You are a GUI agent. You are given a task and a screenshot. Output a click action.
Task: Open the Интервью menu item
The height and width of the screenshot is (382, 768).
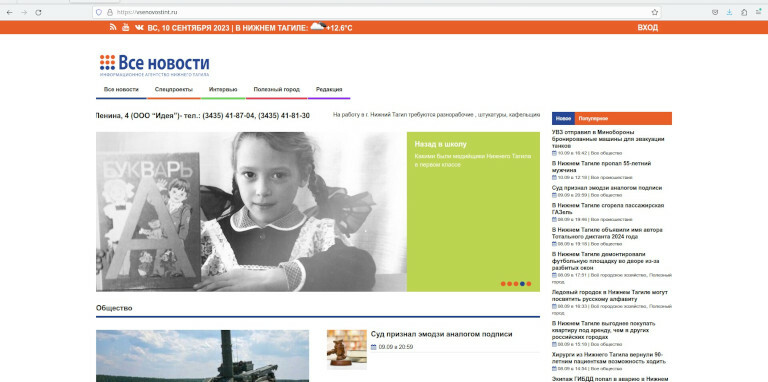coord(223,90)
